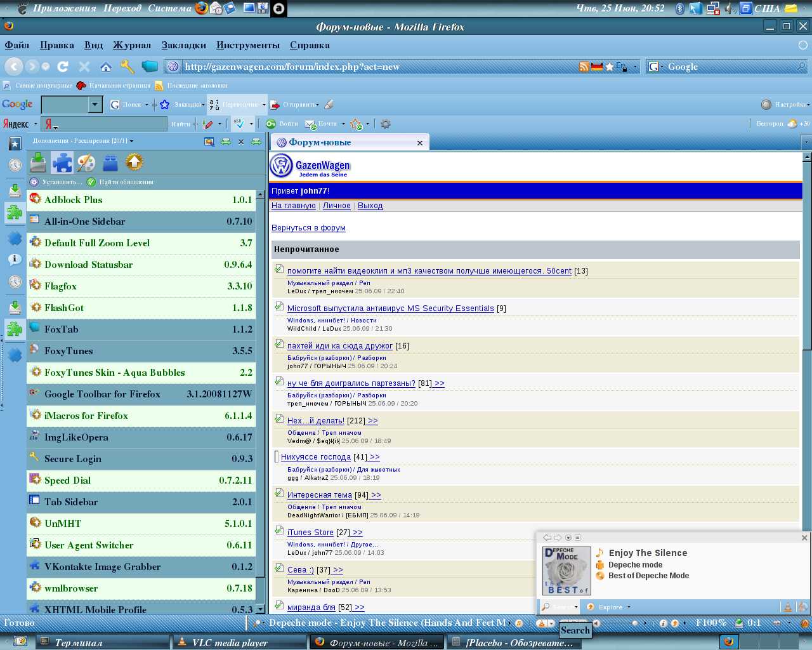
Task: Click the Войти Yandex login button
Action: click(282, 124)
